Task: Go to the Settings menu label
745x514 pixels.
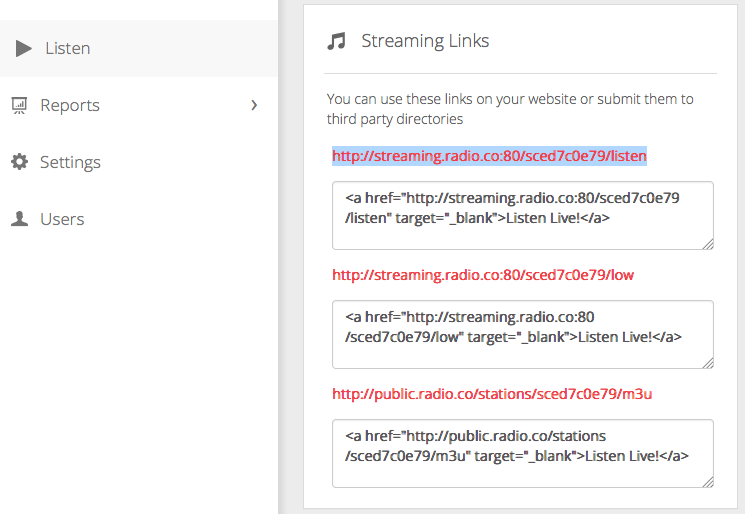Action: tap(70, 162)
